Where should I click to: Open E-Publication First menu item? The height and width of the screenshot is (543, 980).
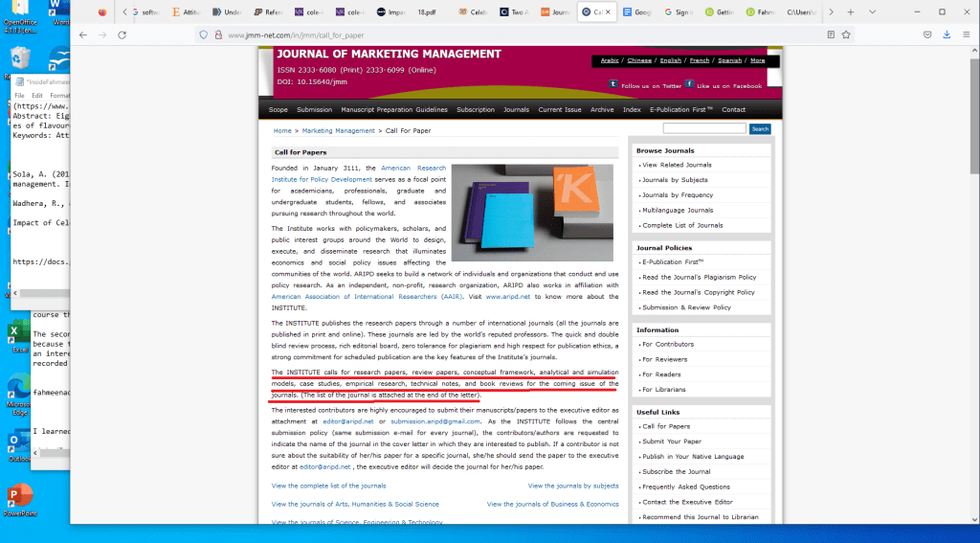coord(681,109)
